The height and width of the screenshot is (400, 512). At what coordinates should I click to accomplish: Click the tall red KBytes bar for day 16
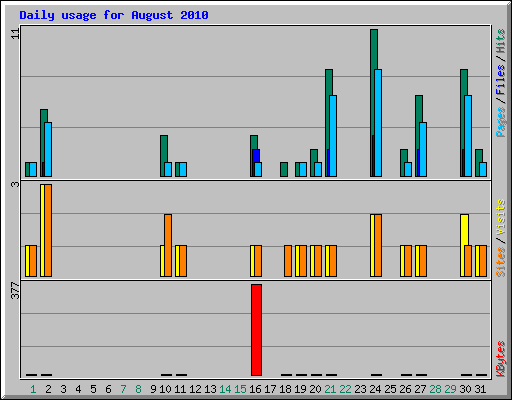click(x=256, y=330)
